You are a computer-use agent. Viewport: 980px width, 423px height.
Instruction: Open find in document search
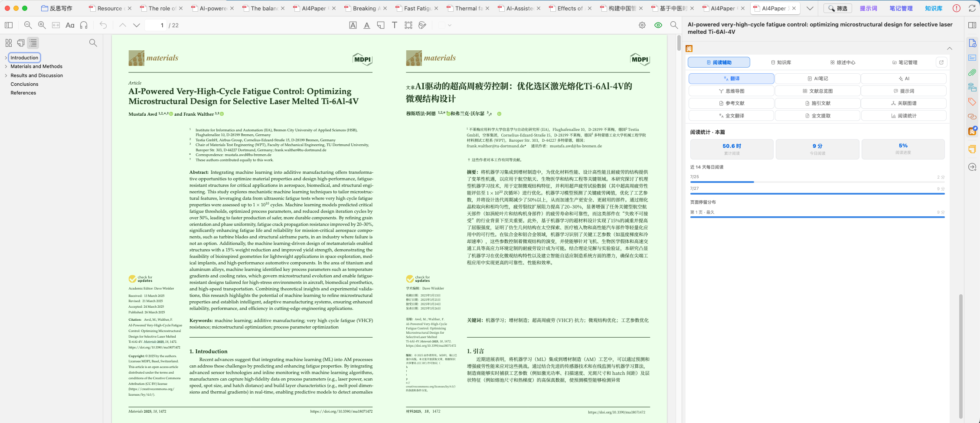[674, 25]
